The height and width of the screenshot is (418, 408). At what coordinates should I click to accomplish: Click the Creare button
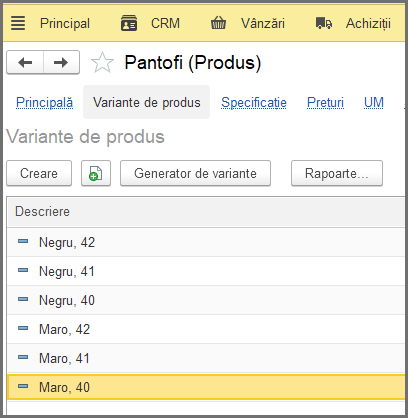(39, 173)
